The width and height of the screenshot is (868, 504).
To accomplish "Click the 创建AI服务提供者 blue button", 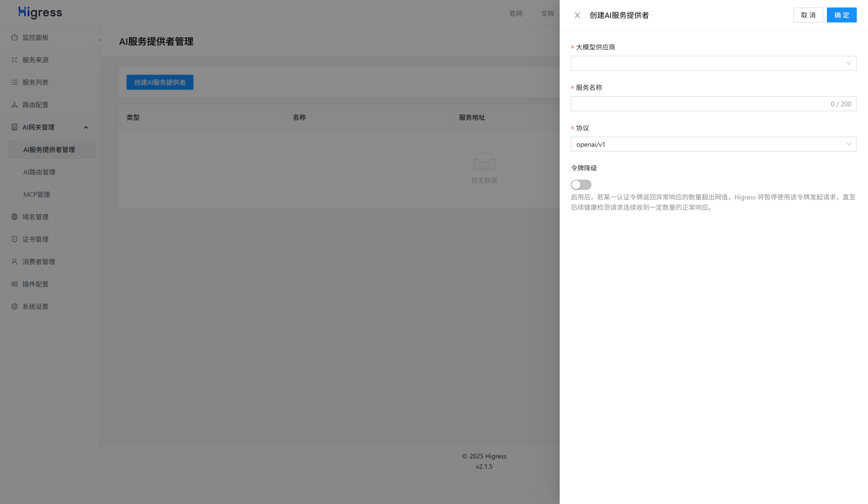I will (160, 82).
